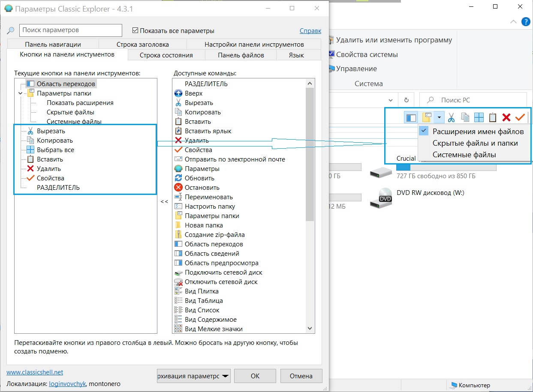Click Crucial drive free-space usage bar
The height and width of the screenshot is (392, 533).
tap(446, 168)
